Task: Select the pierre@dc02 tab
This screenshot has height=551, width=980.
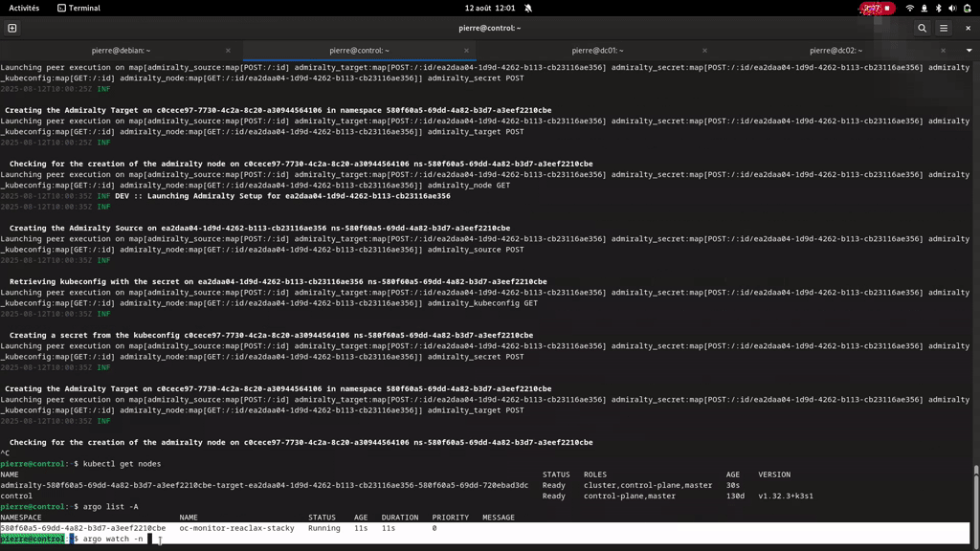Action: [835, 50]
